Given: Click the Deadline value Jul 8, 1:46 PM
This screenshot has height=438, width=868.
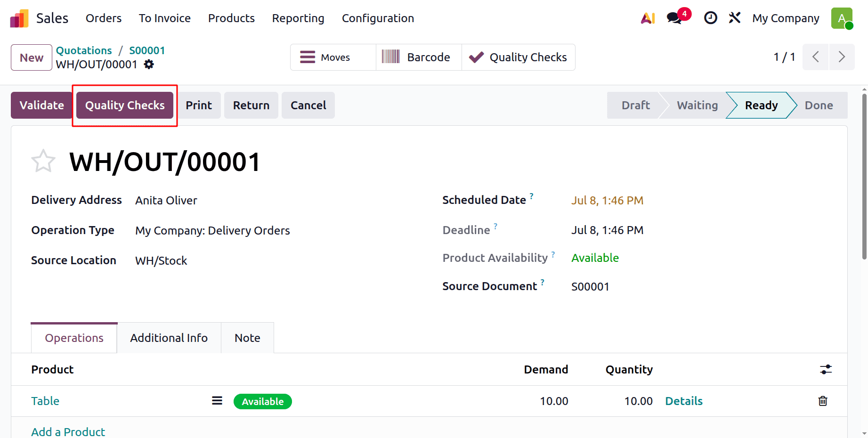Looking at the screenshot, I should tap(607, 230).
